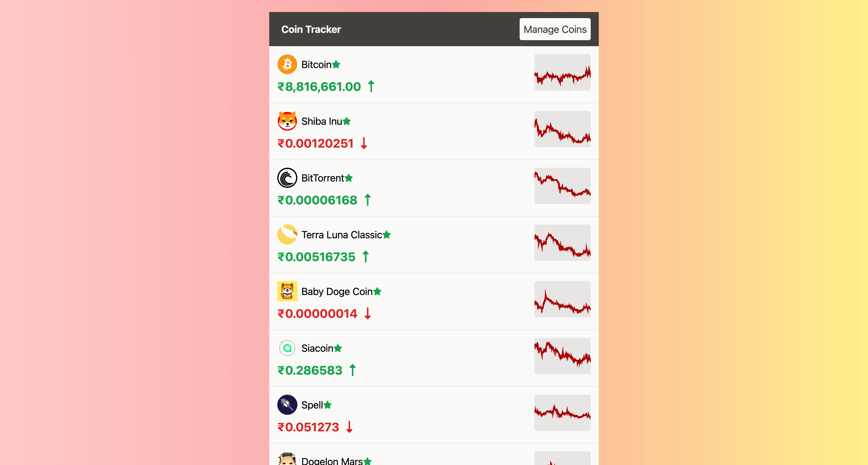
Task: Click the Spell coin icon
Action: click(x=287, y=405)
